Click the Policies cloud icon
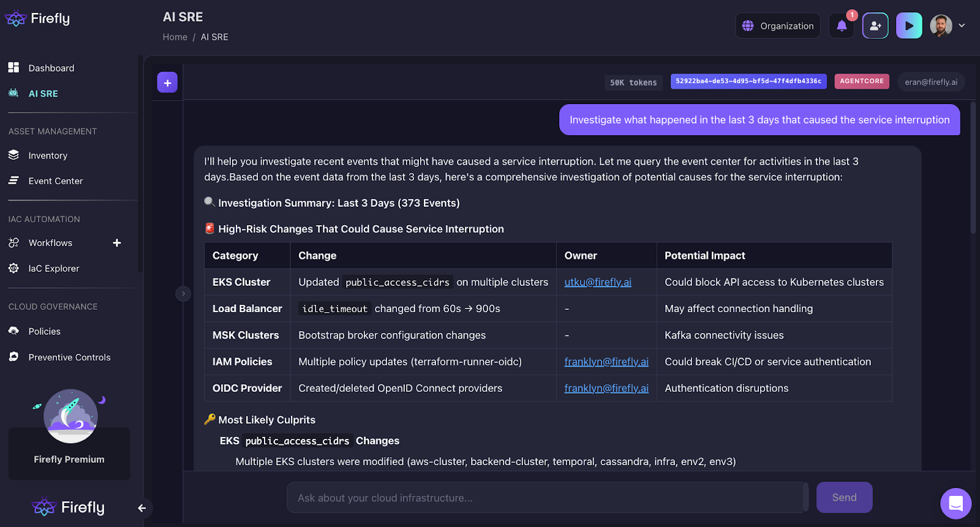The width and height of the screenshot is (980, 527). click(x=13, y=331)
